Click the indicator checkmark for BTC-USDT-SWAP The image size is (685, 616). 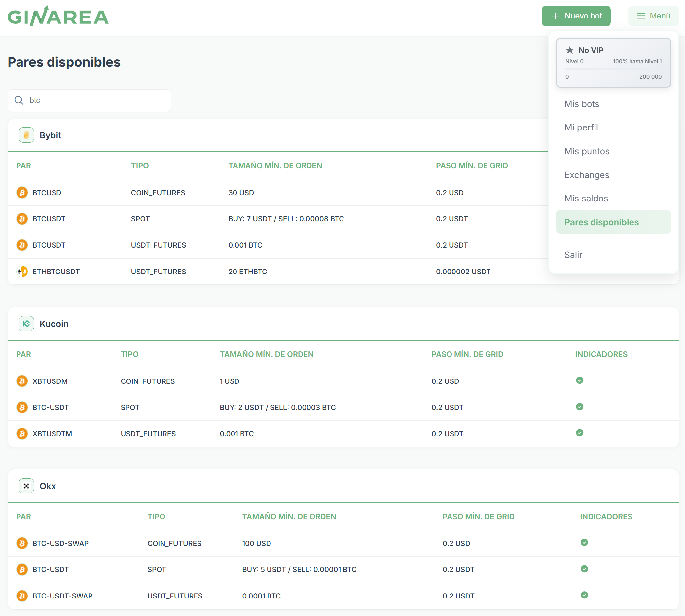coord(585,595)
